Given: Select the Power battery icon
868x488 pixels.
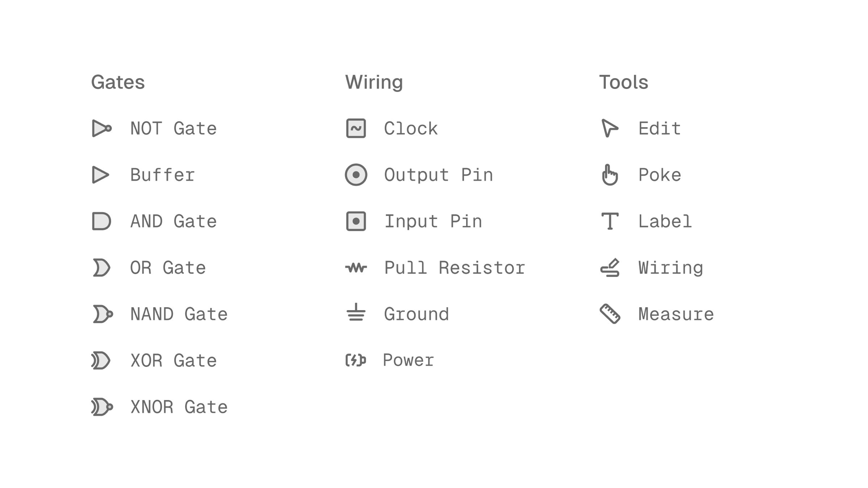Looking at the screenshot, I should pos(355,360).
